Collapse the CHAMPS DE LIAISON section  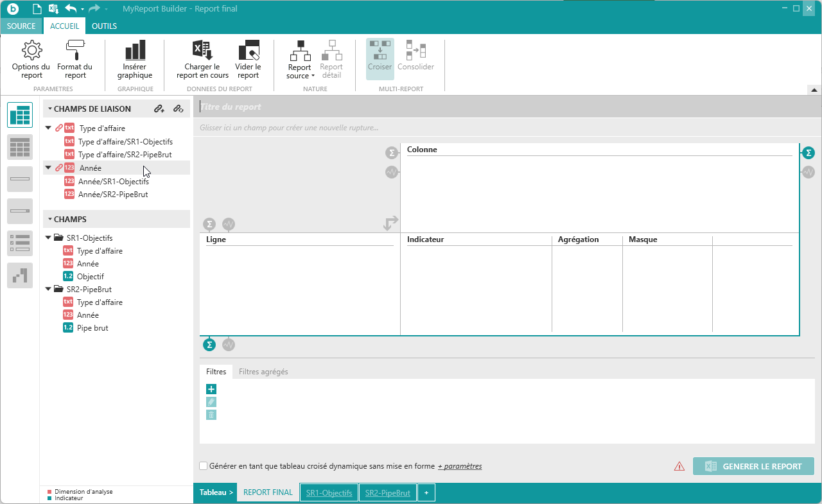pyautogui.click(x=49, y=109)
